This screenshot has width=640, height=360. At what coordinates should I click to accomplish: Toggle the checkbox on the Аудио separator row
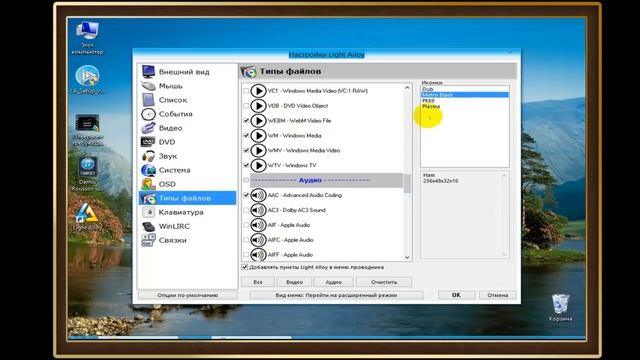[x=246, y=180]
